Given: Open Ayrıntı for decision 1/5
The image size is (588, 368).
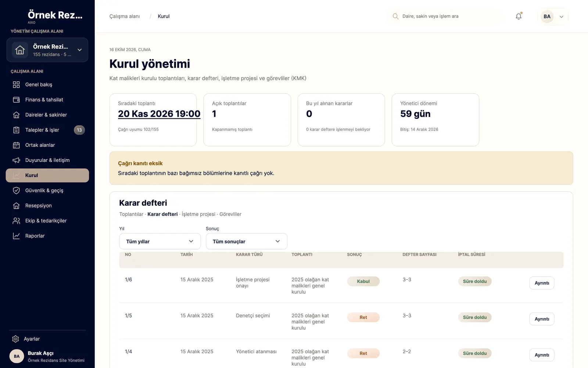Looking at the screenshot, I should coord(542,319).
